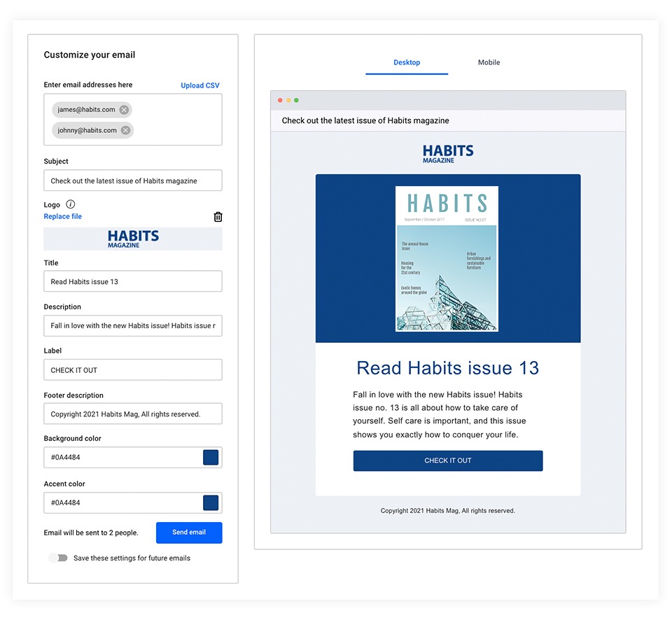Screen dimensions: 672x620
Task: Click Replace file link
Action: 62,216
